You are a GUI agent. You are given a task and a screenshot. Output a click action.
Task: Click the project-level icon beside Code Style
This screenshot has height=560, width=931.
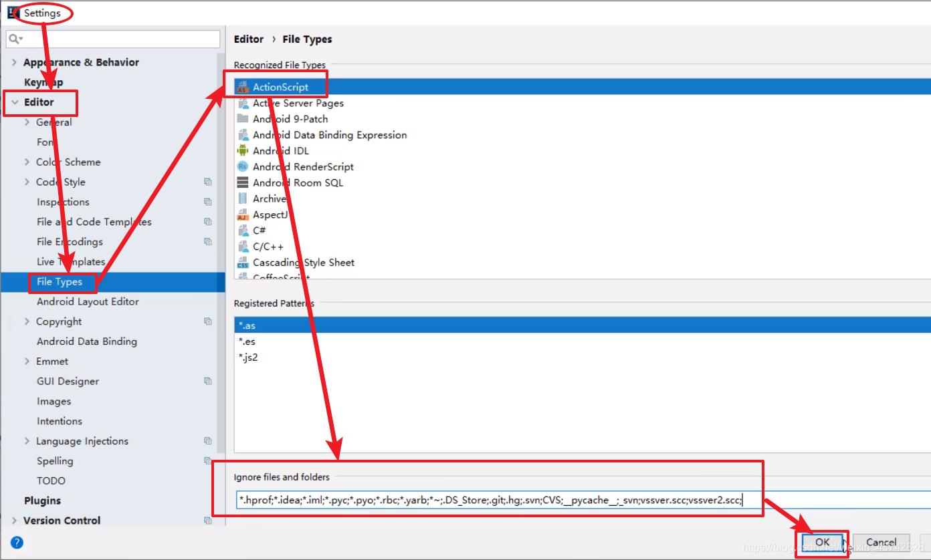click(x=208, y=182)
